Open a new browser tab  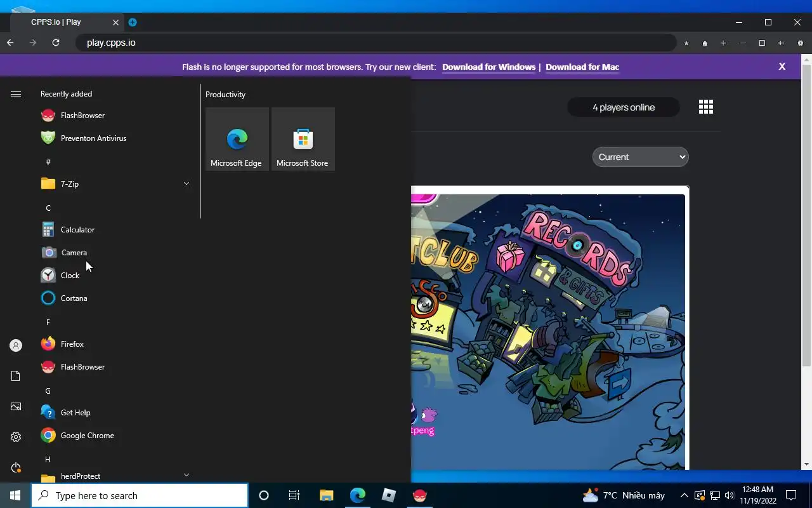[x=132, y=22]
